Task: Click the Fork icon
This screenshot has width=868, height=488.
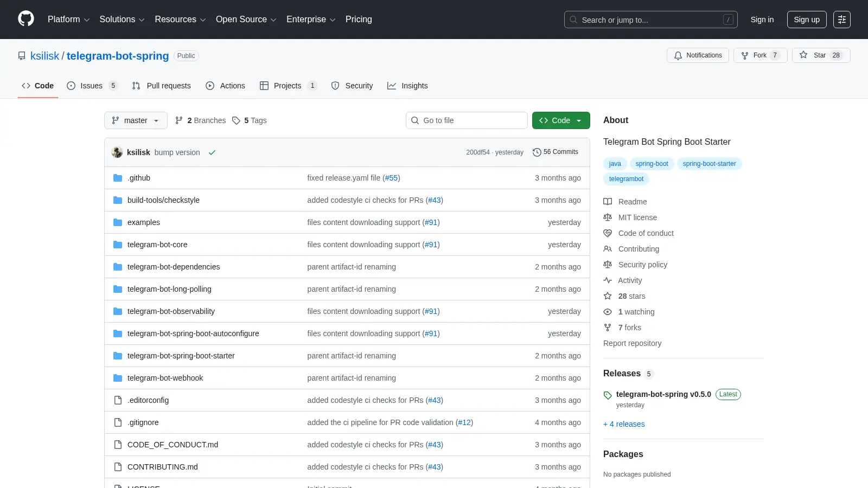Action: (745, 55)
